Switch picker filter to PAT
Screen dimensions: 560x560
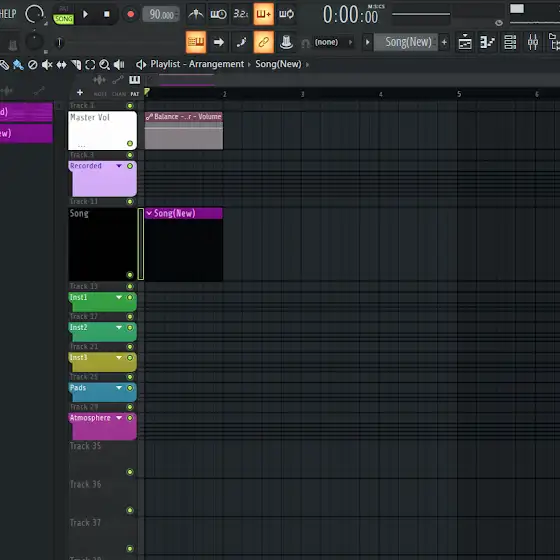(135, 94)
